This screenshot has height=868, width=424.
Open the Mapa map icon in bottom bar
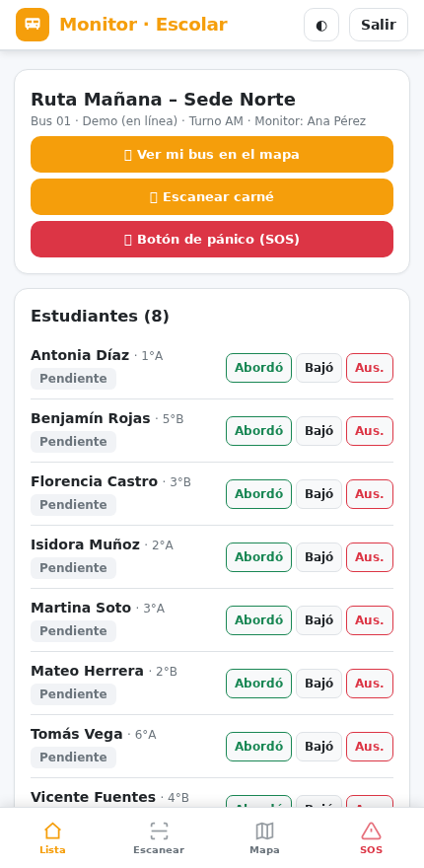pos(264,831)
